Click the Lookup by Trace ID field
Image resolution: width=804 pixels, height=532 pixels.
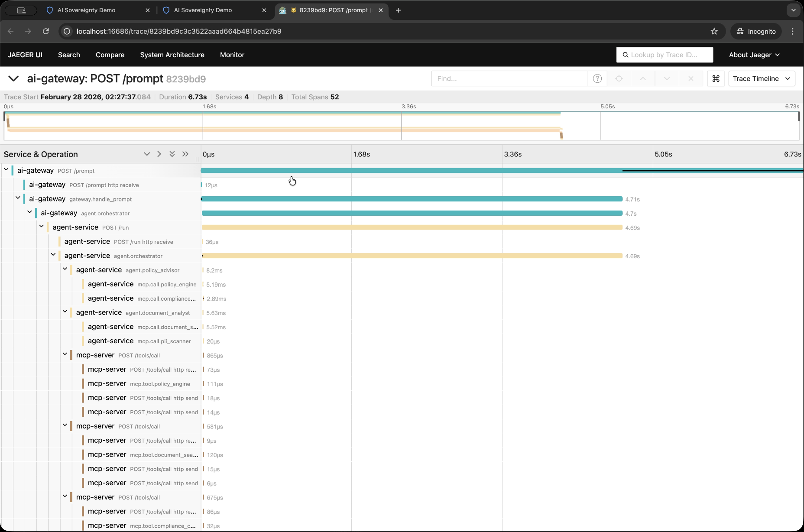pos(665,55)
